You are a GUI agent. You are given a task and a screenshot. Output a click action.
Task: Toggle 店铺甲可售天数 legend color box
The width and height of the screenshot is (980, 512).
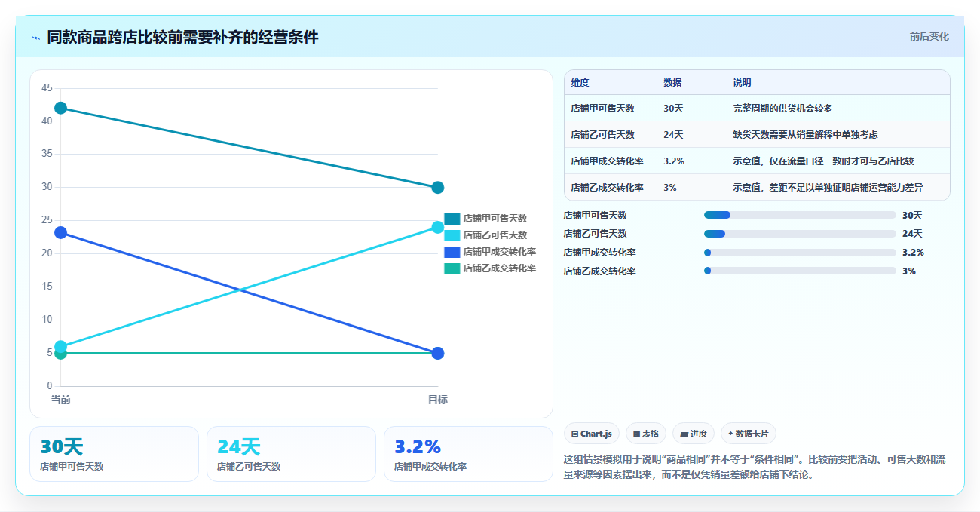pos(452,219)
